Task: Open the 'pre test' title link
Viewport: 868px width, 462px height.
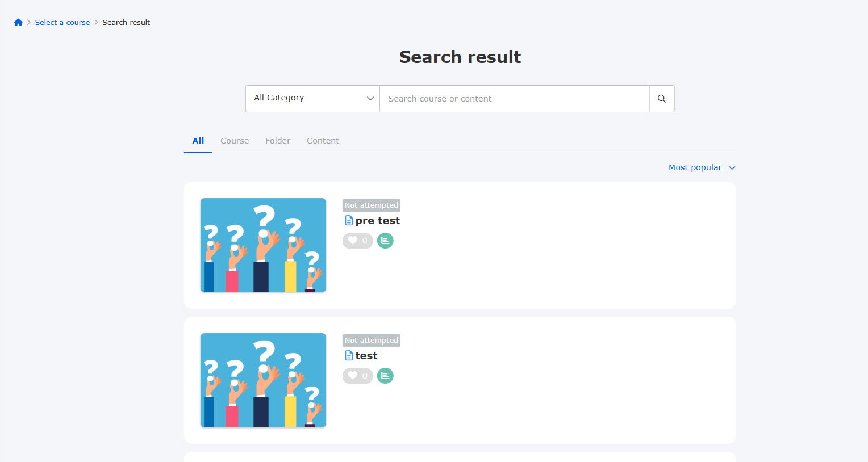Action: [x=378, y=221]
